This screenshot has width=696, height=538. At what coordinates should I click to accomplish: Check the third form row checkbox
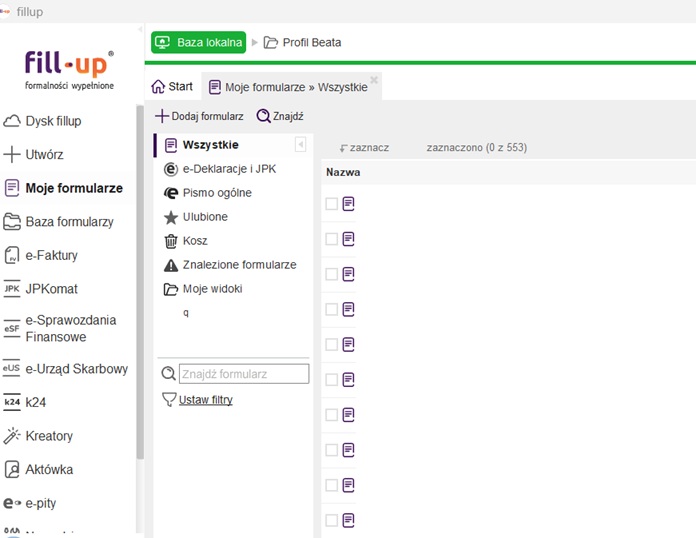point(332,274)
